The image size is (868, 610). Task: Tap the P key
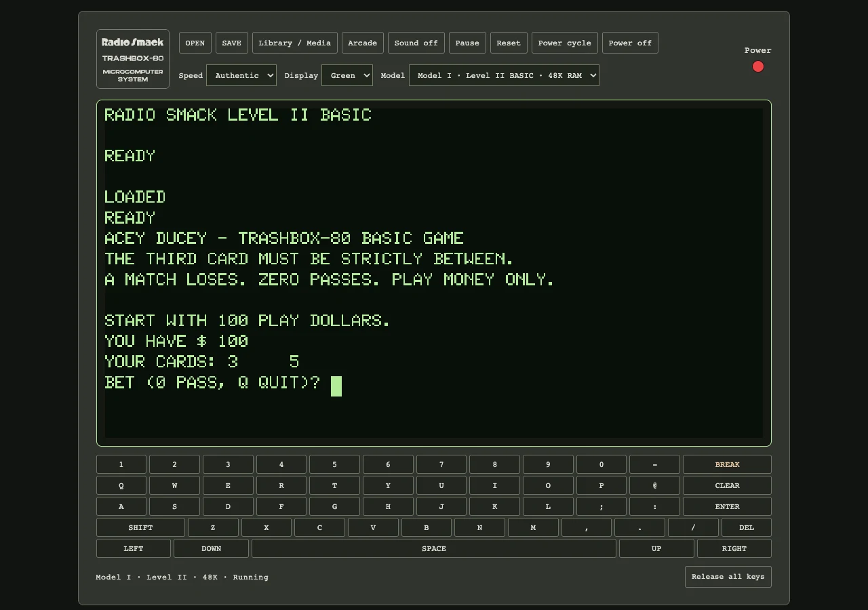[601, 485]
